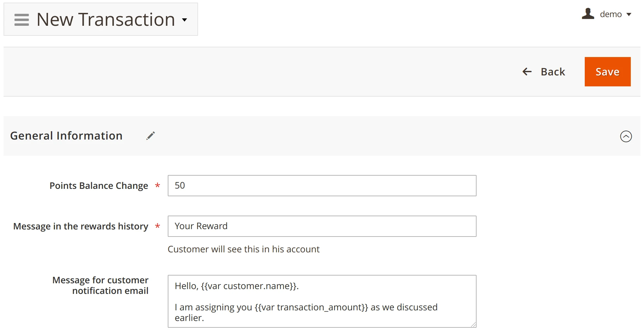The width and height of the screenshot is (644, 330).
Task: Select the customer notification email textarea
Action: tap(322, 300)
